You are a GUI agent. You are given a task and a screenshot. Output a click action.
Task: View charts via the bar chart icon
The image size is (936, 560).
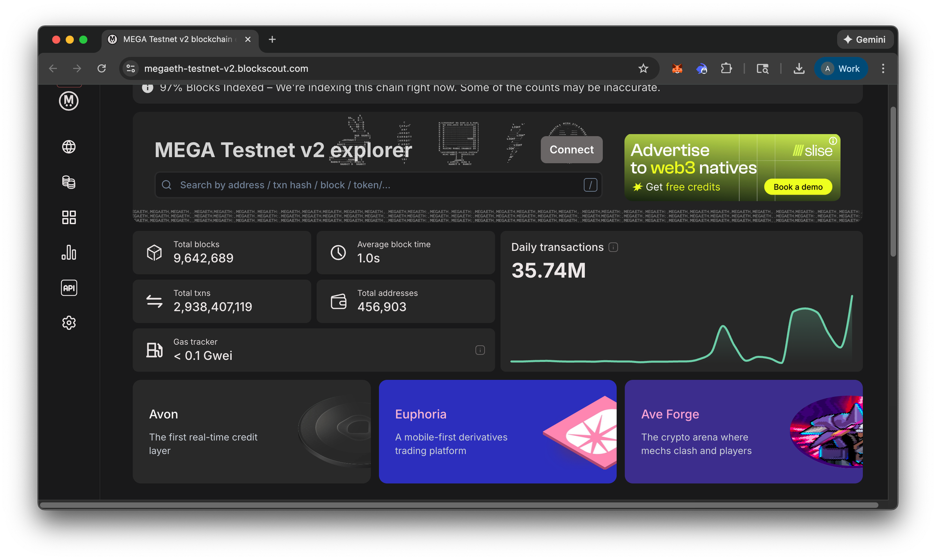coord(69,252)
